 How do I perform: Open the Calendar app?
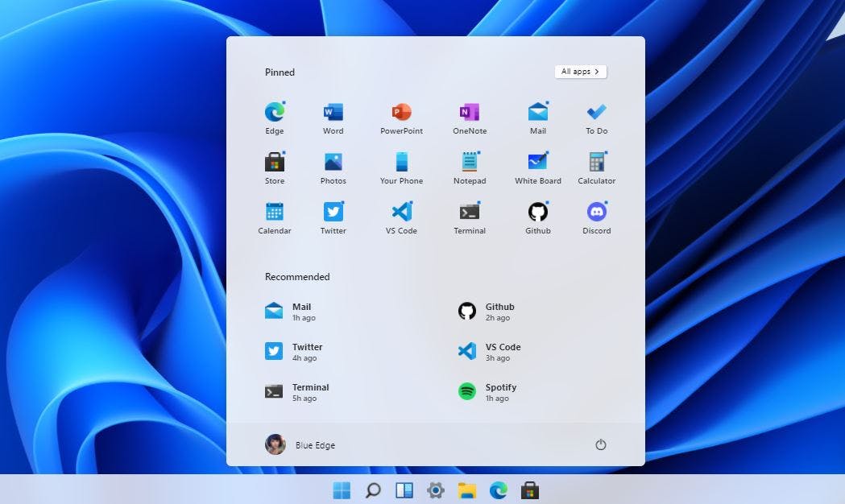pyautogui.click(x=275, y=217)
